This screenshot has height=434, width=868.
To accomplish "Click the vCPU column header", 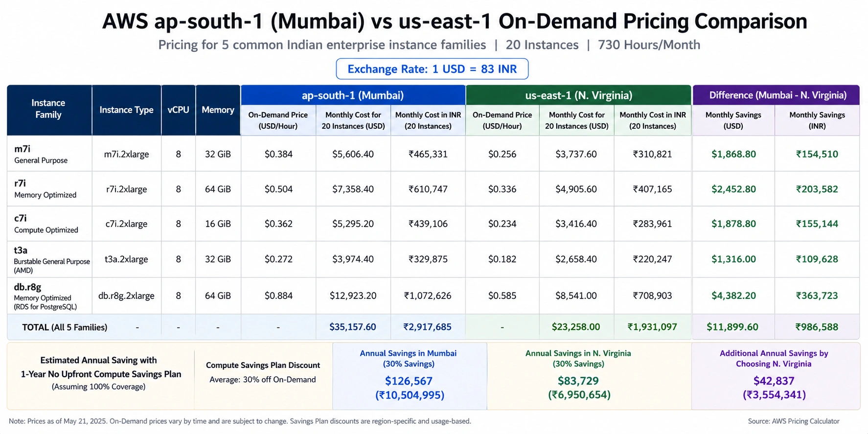I will (178, 110).
